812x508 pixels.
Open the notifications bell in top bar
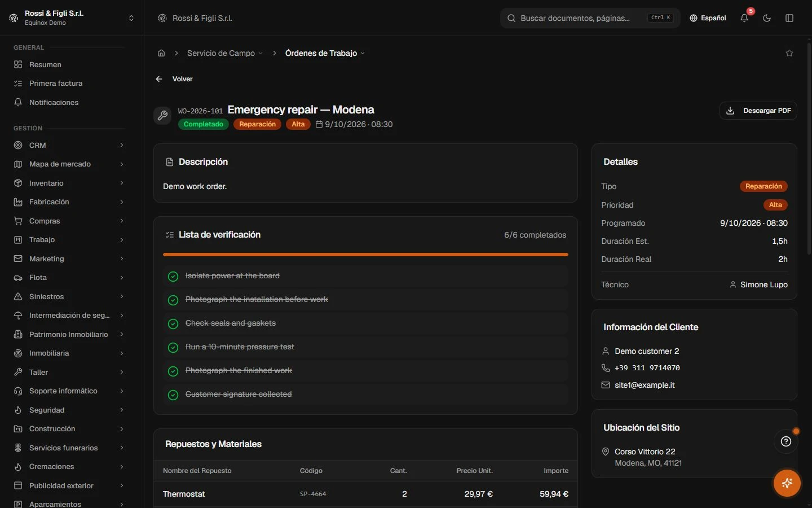pyautogui.click(x=744, y=18)
